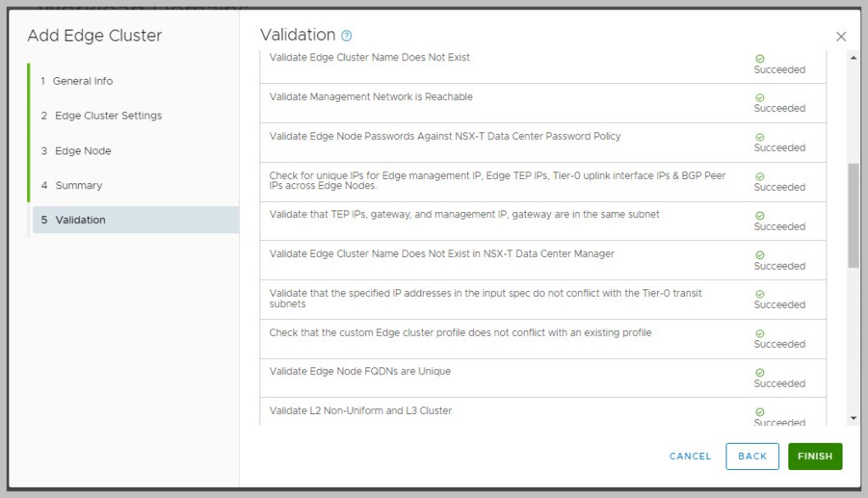
Task: Click the success icon for Edge Cluster Name validation
Action: [759, 59]
